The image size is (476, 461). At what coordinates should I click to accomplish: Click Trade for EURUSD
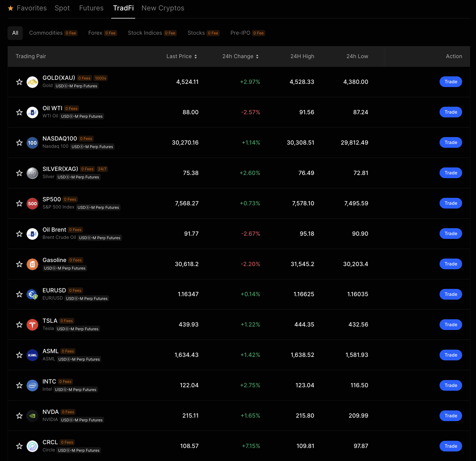[451, 294]
